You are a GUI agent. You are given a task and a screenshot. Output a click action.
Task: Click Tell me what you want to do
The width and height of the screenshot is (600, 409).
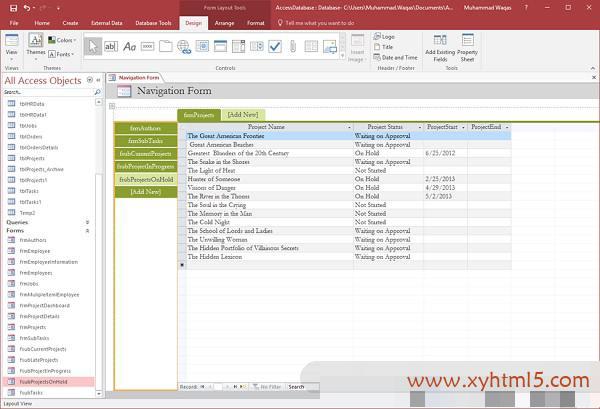tap(322, 22)
